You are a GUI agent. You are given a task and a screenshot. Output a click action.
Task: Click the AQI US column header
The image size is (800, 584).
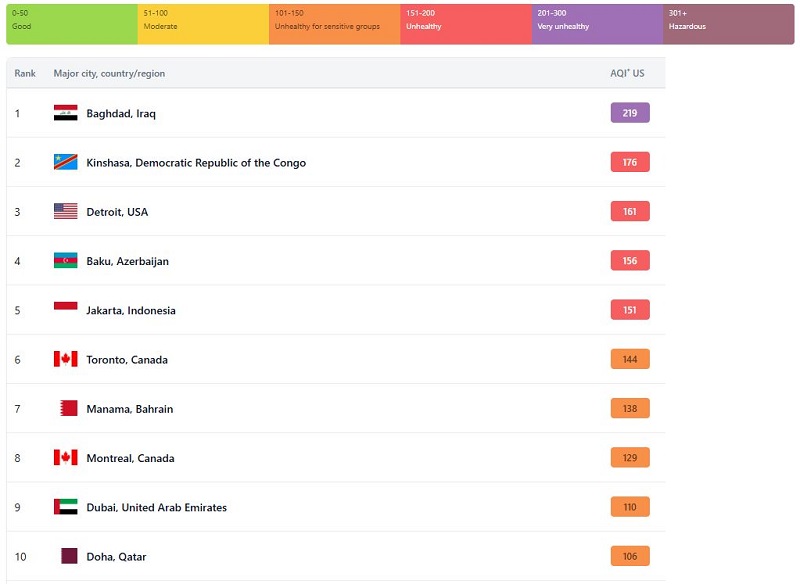click(x=627, y=74)
